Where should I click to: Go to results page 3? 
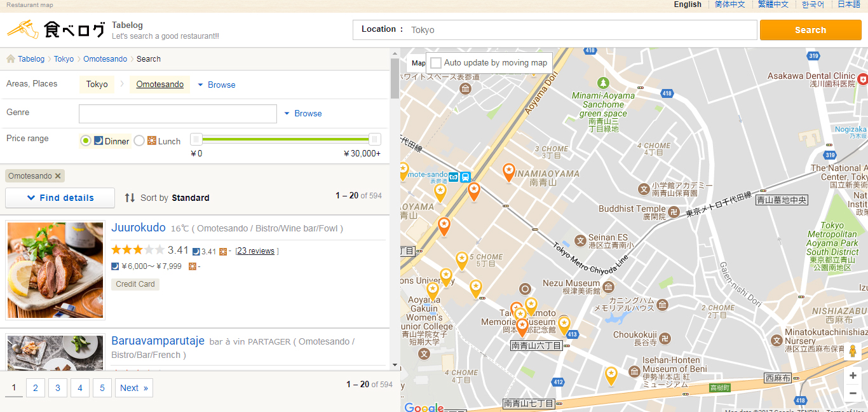coord(58,388)
